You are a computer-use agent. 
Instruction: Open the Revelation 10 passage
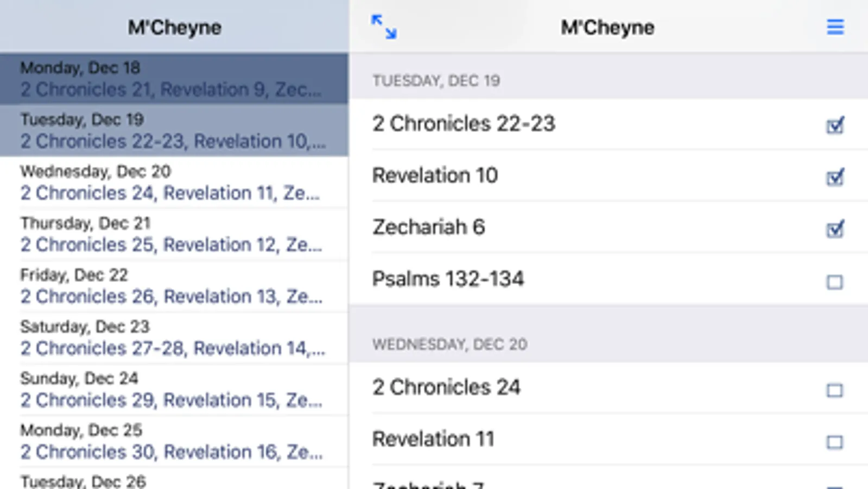(x=435, y=175)
